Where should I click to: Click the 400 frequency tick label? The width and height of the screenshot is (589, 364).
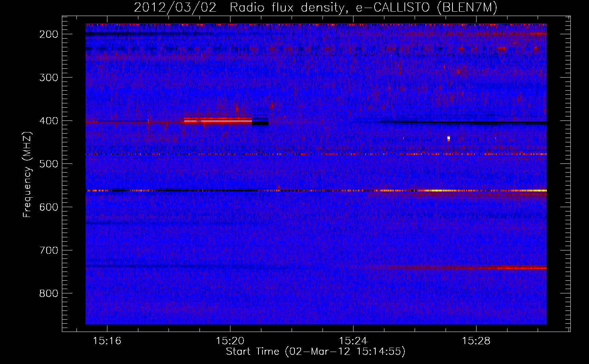click(49, 121)
